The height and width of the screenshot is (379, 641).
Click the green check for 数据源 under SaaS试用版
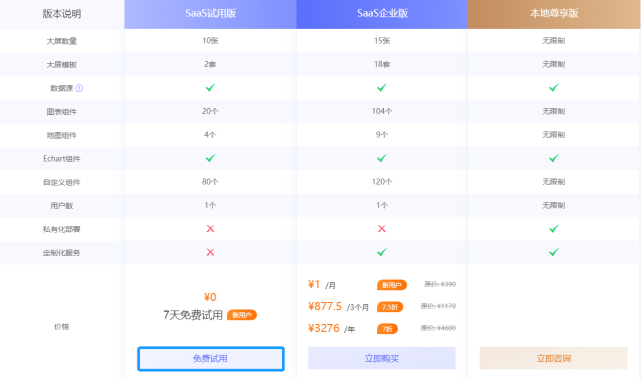pyautogui.click(x=210, y=87)
